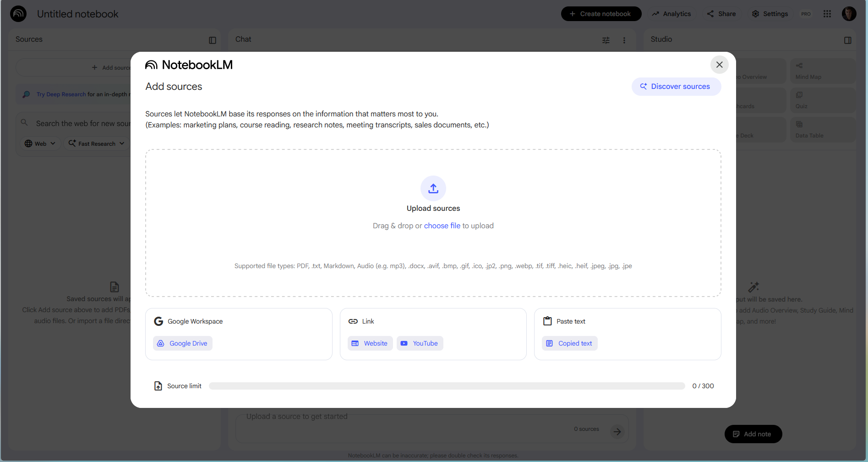Expand the Web source dropdown
Viewport: 868px width, 462px height.
pyautogui.click(x=40, y=143)
